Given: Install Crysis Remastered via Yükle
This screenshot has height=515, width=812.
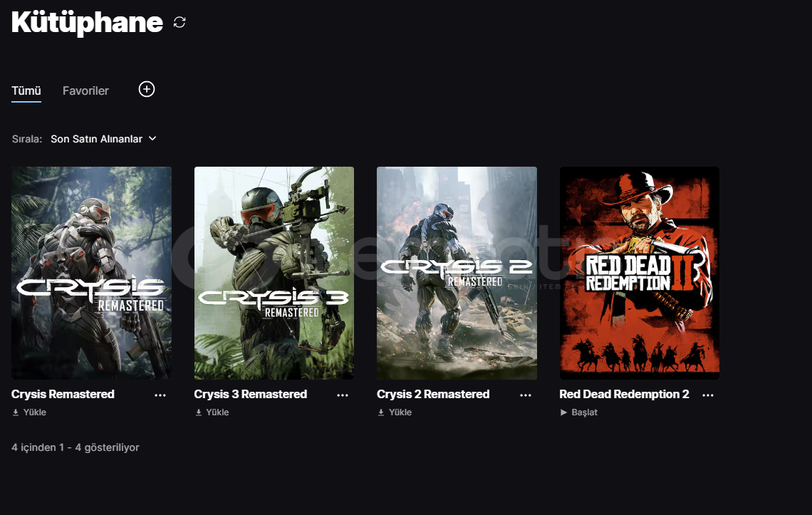Looking at the screenshot, I should point(29,412).
